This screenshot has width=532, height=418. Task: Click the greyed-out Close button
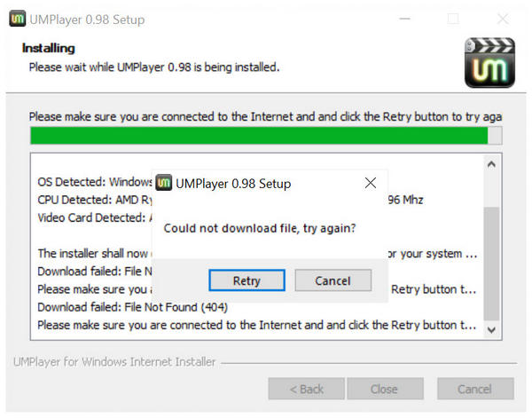(x=385, y=389)
